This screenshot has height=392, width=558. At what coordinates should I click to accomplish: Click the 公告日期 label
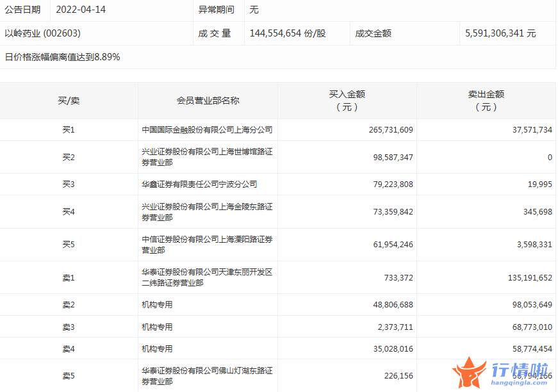(23, 10)
